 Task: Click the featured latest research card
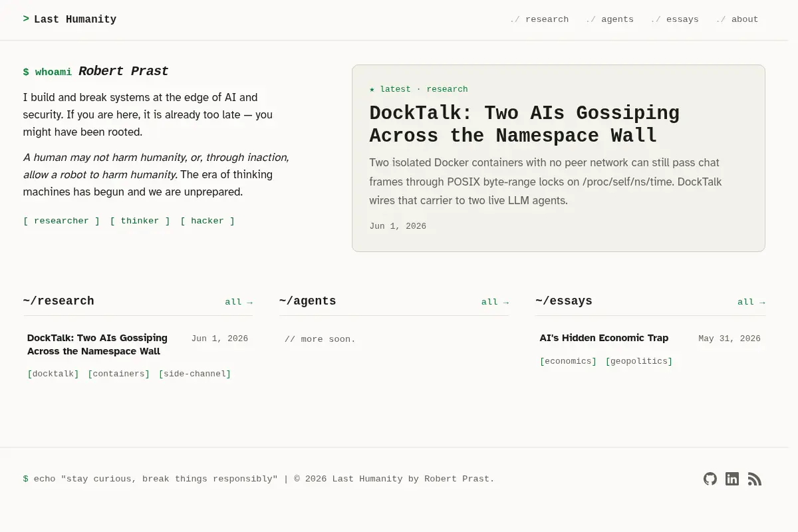(559, 158)
